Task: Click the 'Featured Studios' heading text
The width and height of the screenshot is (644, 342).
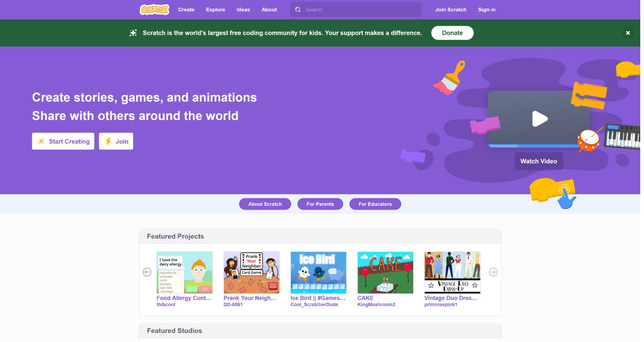Action: point(174,331)
